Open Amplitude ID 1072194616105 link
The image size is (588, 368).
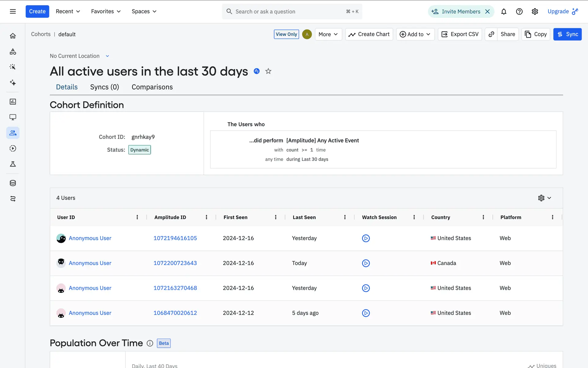[175, 238]
